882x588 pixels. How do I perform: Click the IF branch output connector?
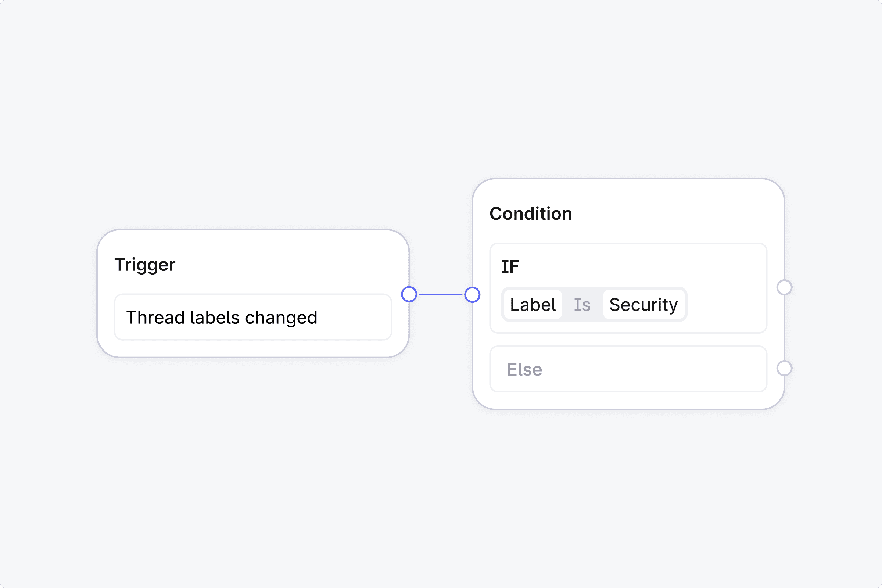[x=784, y=288]
